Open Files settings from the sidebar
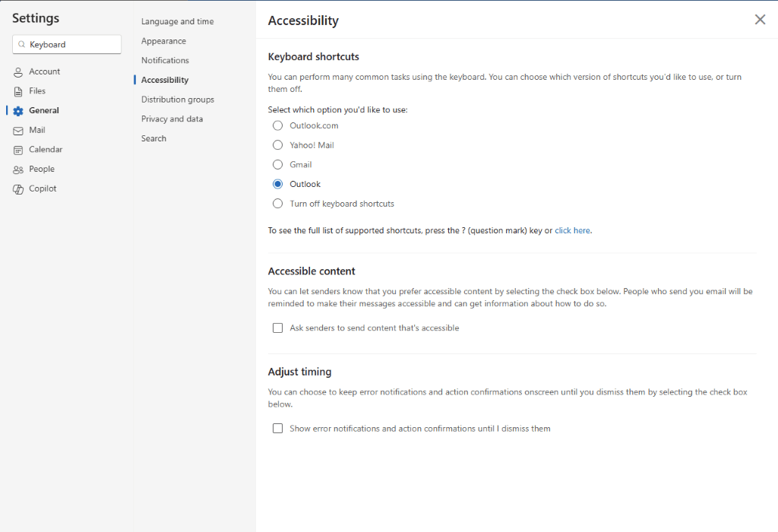The image size is (778, 532). coord(17,90)
